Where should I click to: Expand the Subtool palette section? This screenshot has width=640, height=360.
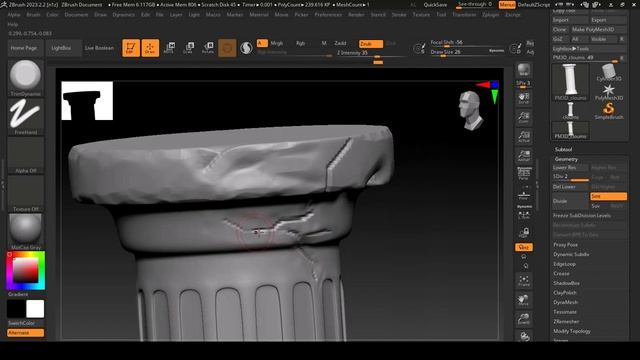pos(563,149)
